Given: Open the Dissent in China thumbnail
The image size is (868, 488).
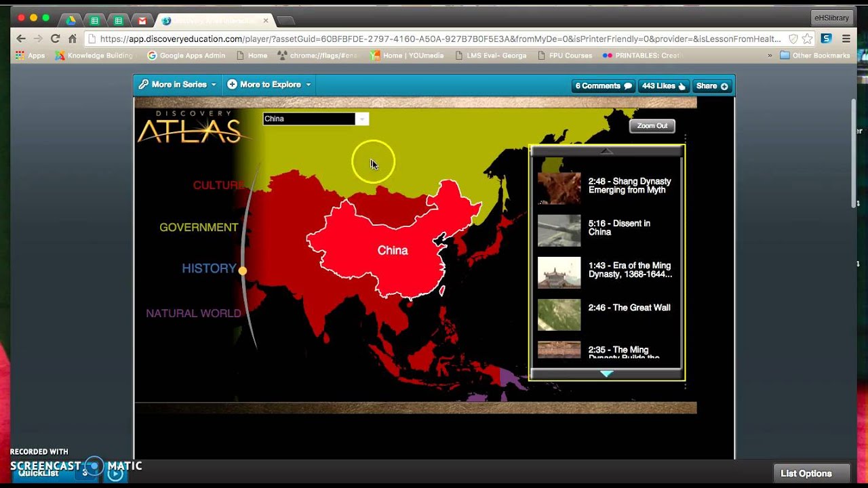Looking at the screenshot, I should (x=559, y=230).
